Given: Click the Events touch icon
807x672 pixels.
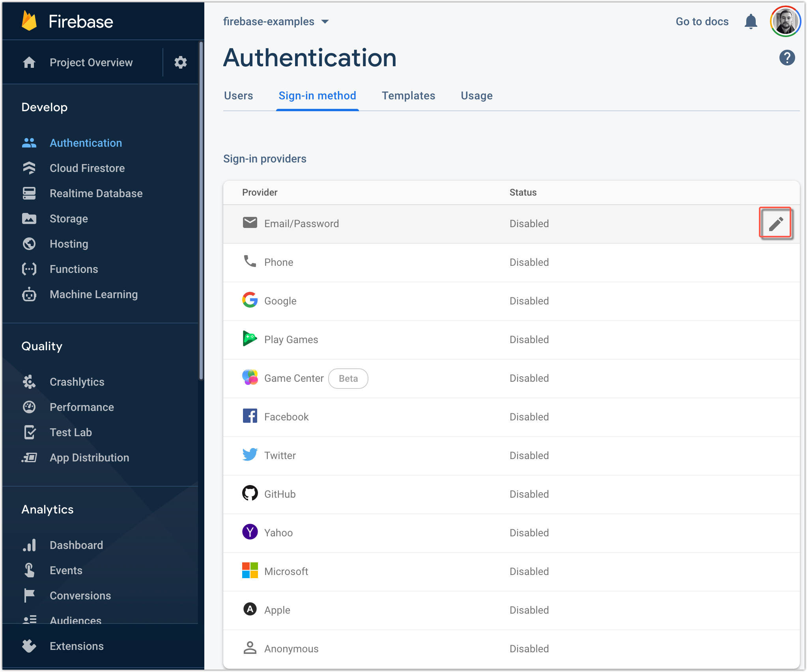Looking at the screenshot, I should pos(29,570).
